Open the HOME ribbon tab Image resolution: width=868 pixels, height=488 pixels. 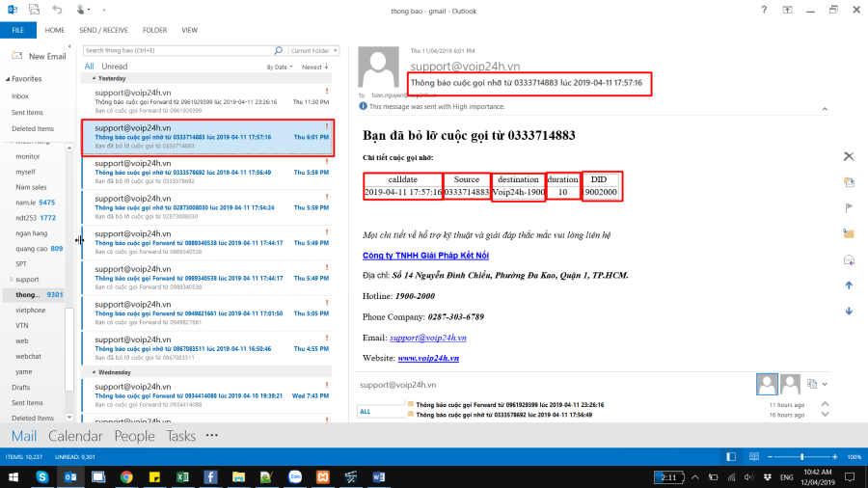[55, 30]
